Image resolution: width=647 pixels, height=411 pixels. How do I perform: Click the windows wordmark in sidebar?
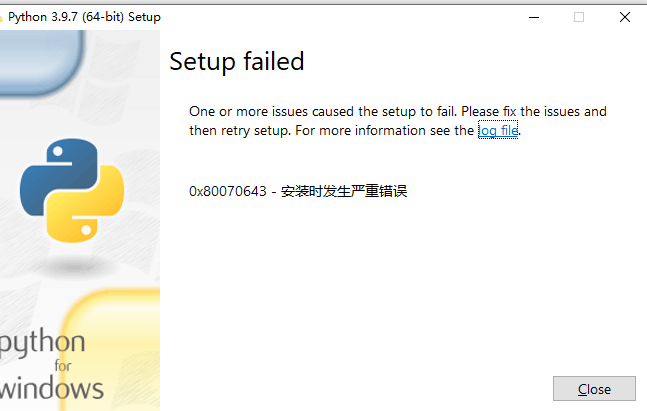52,388
